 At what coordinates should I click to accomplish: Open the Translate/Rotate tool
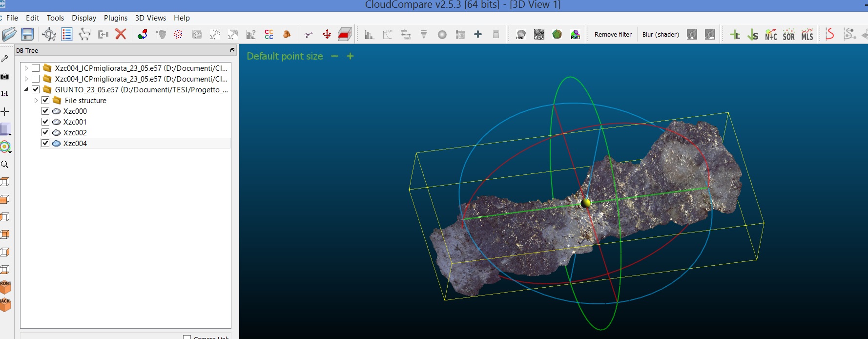(x=327, y=34)
